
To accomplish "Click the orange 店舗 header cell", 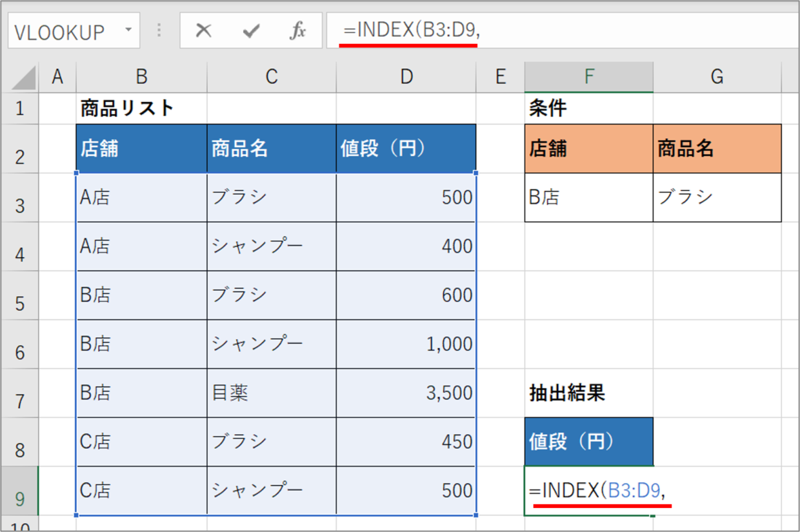I will pos(588,149).
